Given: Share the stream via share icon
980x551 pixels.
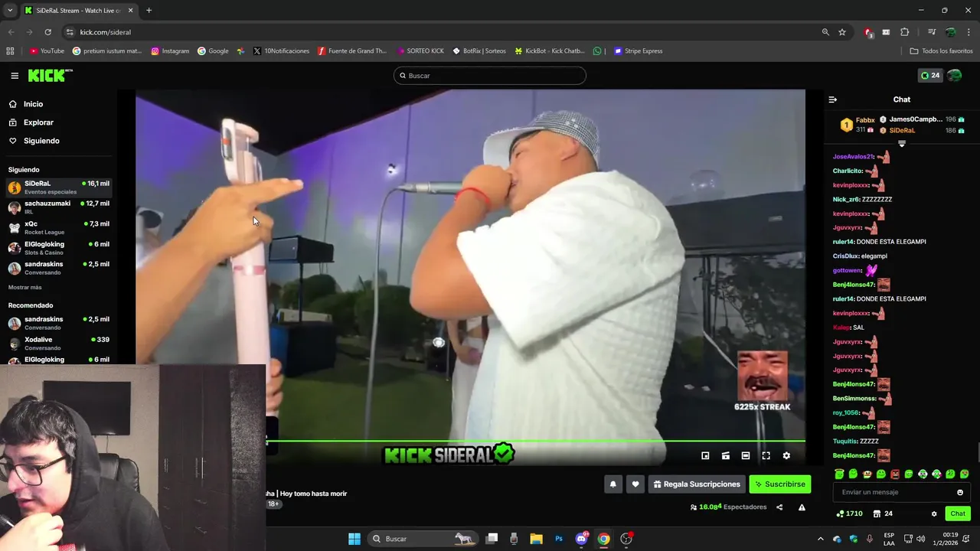Looking at the screenshot, I should point(779,507).
